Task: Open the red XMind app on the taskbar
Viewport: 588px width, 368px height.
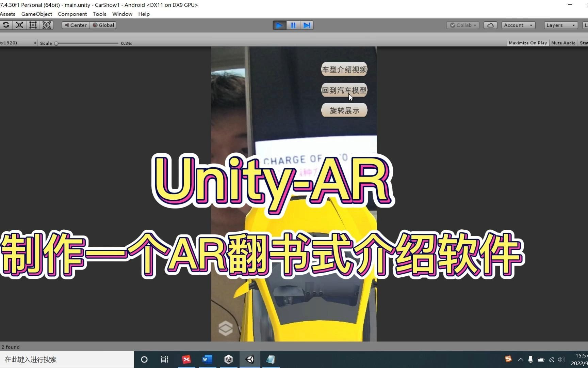Action: coord(186,359)
